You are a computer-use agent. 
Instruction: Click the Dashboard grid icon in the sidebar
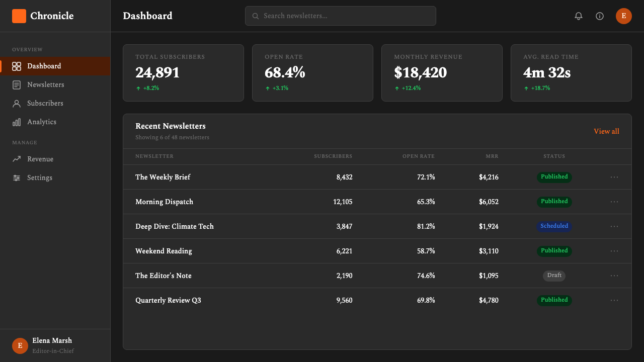coord(17,66)
